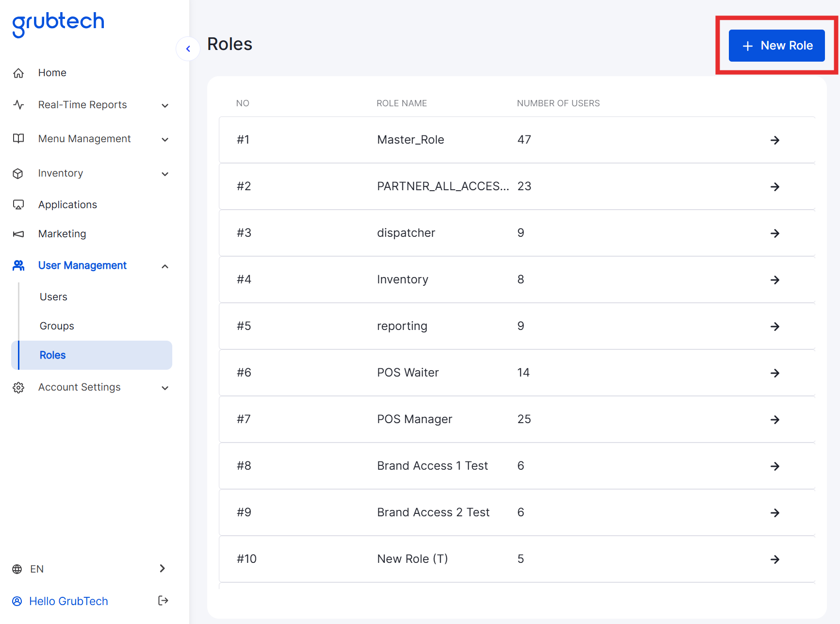
Task: Go to Home in sidebar
Action: click(52, 73)
